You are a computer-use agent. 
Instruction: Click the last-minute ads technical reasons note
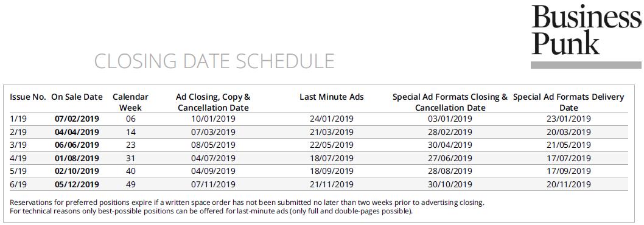[211, 212]
